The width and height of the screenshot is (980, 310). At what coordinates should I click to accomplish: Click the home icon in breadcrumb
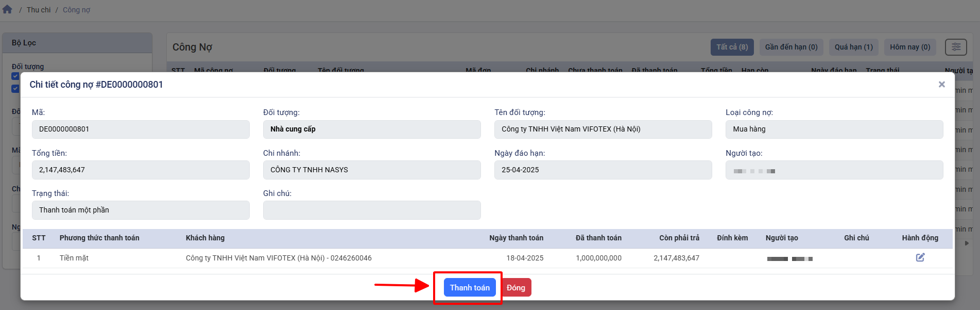coord(7,9)
